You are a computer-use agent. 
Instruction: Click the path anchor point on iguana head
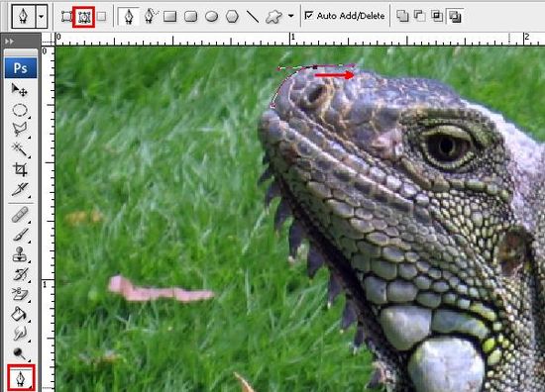click(x=315, y=66)
